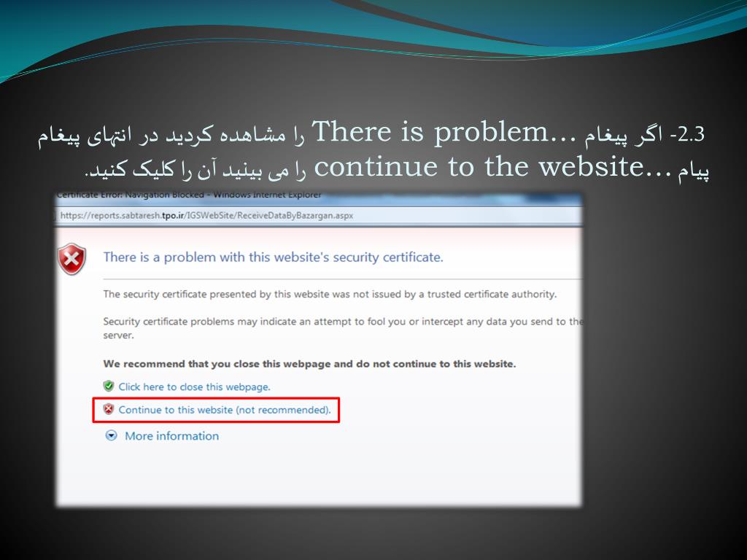This screenshot has width=747, height=560.
Task: Click the small red shield icon beside Continue link
Action: (x=109, y=409)
